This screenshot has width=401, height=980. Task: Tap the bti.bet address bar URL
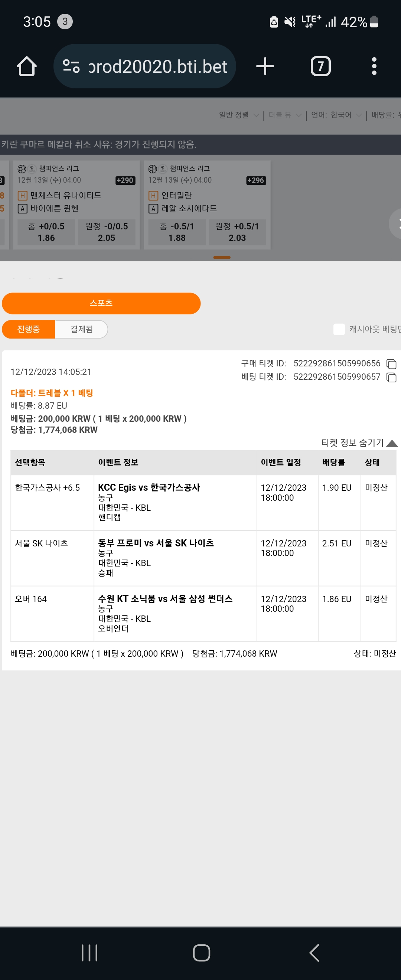(x=157, y=66)
